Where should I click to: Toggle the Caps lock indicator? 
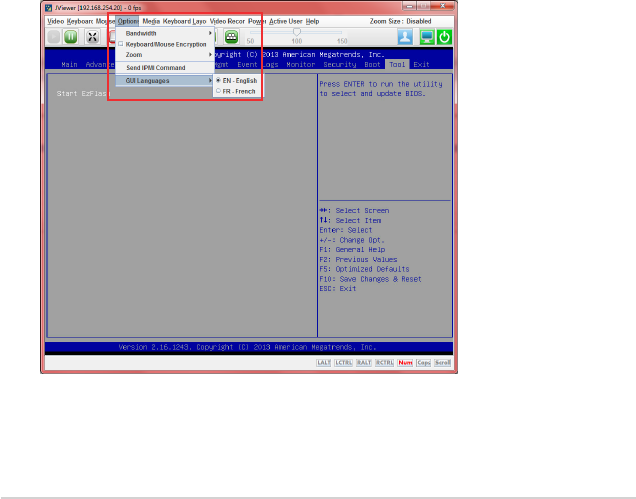click(x=423, y=363)
